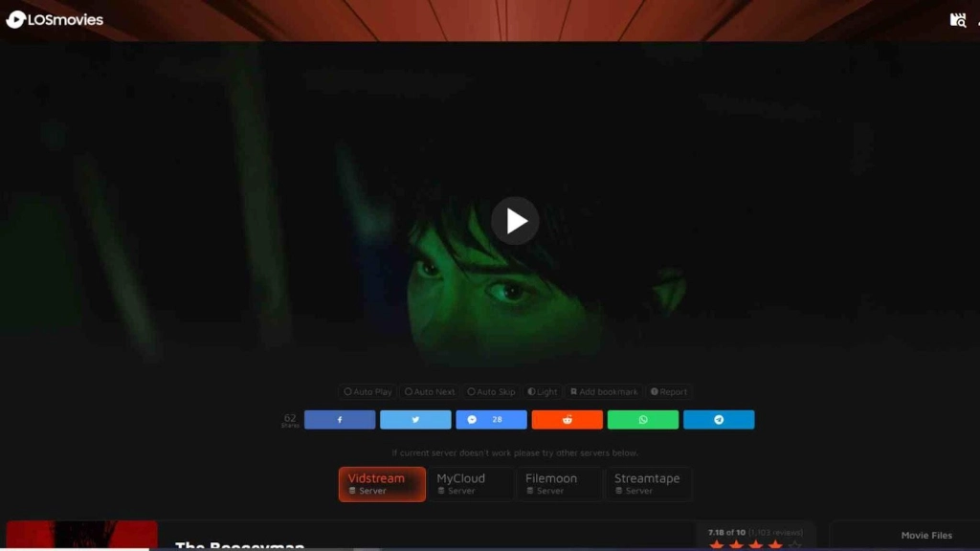Click the LOSmovies logo
This screenshot has height=551, width=980.
(54, 18)
